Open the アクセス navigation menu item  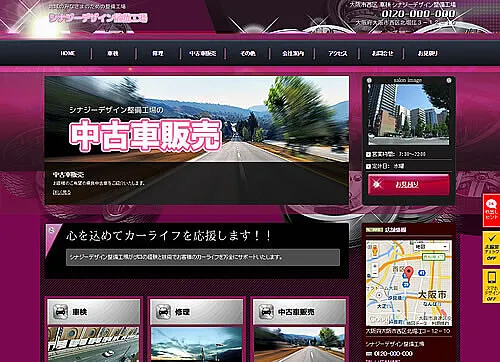click(x=337, y=53)
